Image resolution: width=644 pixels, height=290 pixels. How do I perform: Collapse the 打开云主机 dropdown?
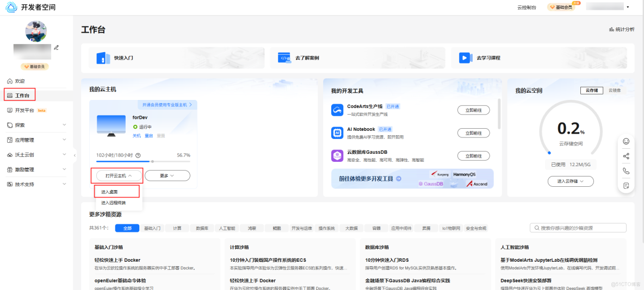point(119,175)
